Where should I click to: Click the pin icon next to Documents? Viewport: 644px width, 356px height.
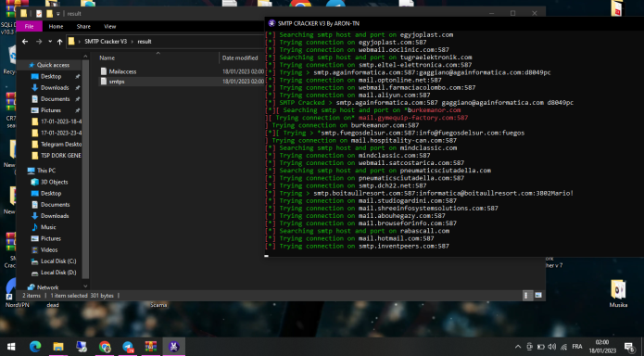tap(77, 99)
